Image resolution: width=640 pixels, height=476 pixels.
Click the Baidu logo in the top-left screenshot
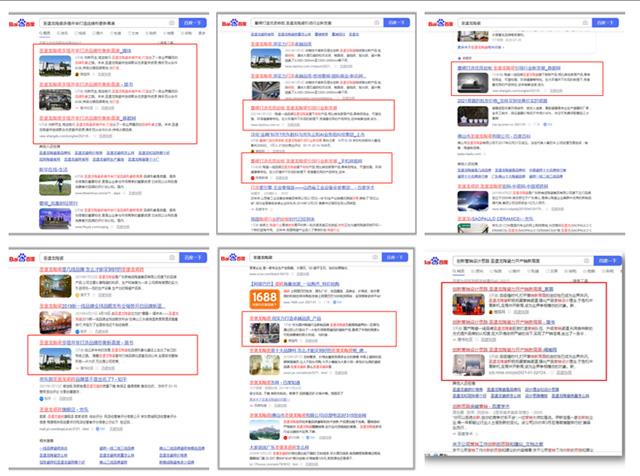point(22,23)
